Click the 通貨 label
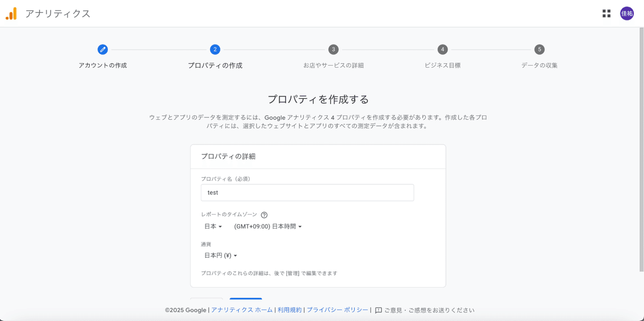Screen dimensions: 644x321 (x=206, y=244)
